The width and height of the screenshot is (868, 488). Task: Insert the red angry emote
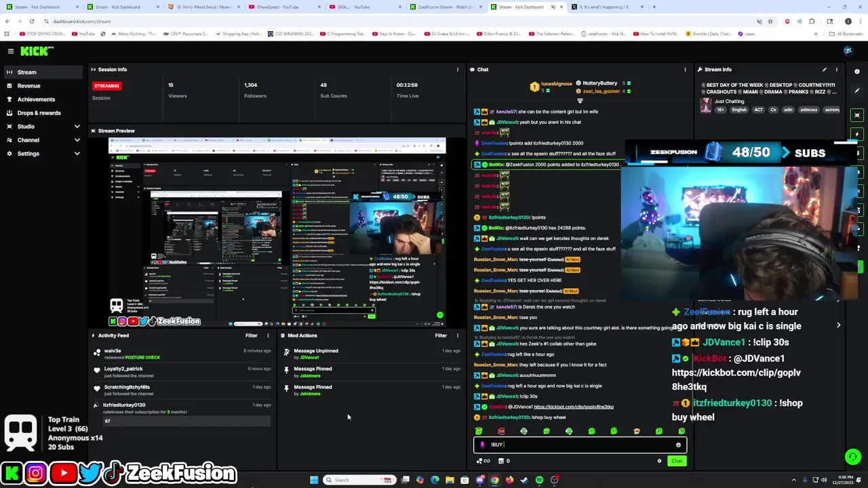point(501,431)
